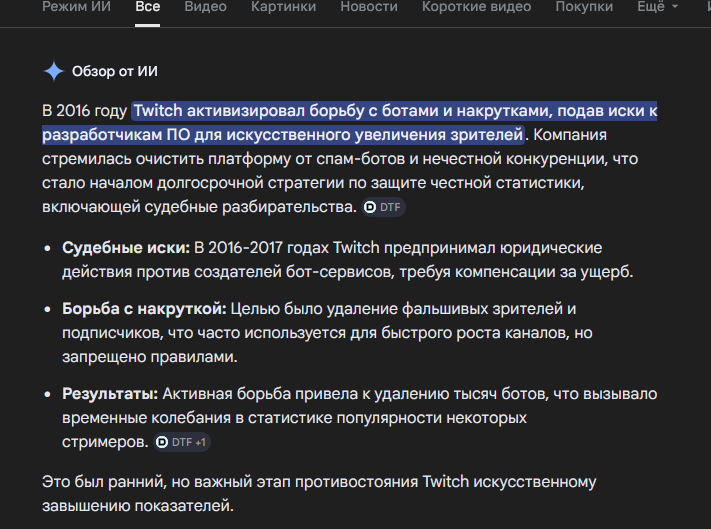Click the AI overview sparkle icon
The image size is (711, 529).
pyautogui.click(x=53, y=71)
